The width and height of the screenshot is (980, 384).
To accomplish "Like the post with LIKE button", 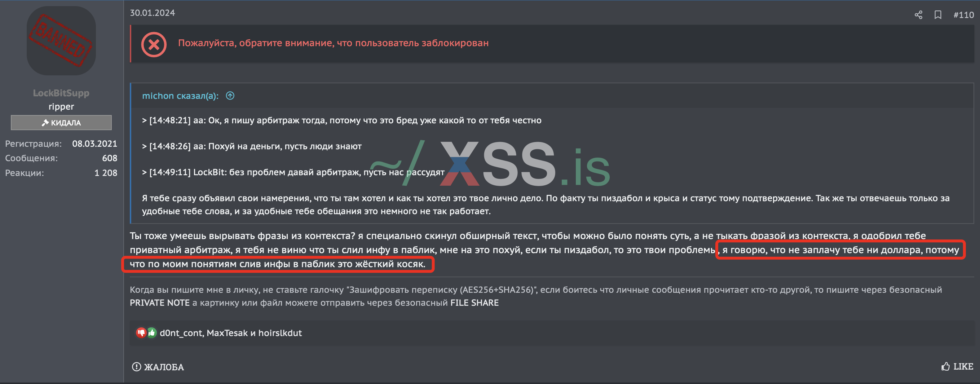I will pyautogui.click(x=957, y=366).
